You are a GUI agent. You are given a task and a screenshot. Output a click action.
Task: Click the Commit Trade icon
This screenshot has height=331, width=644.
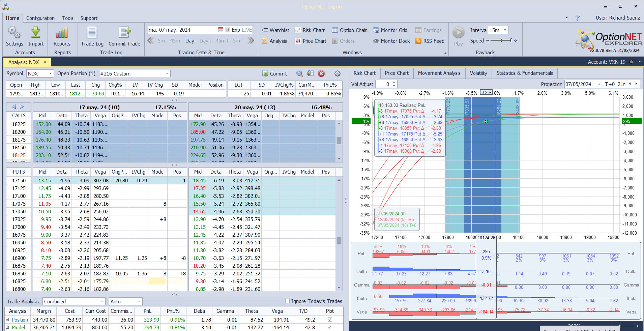coord(124,33)
